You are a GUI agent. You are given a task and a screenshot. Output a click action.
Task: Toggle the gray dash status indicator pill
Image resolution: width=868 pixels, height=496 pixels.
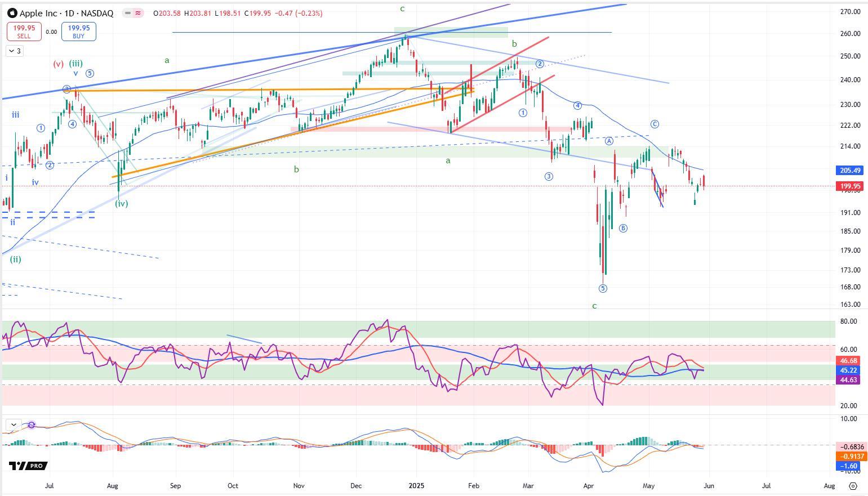128,13
